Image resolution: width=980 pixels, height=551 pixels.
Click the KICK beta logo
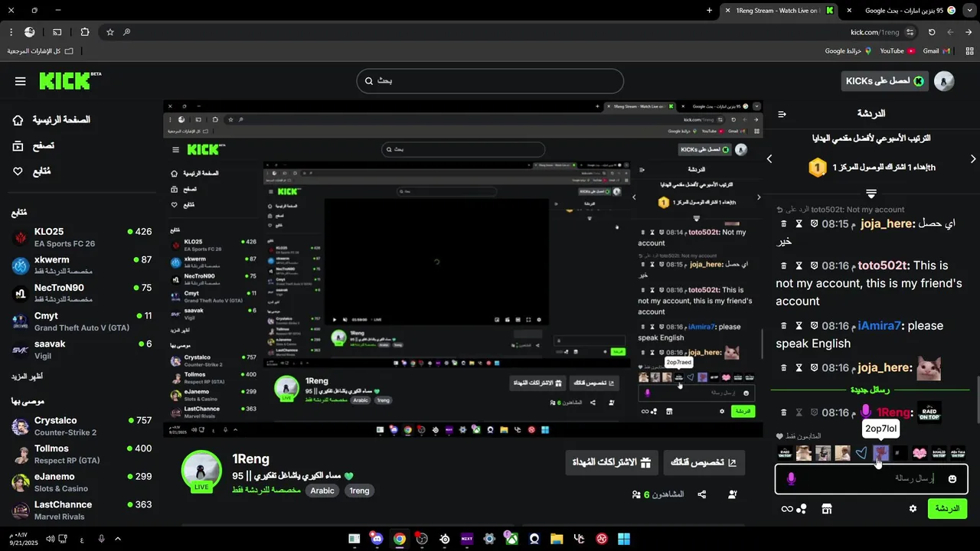pyautogui.click(x=70, y=80)
